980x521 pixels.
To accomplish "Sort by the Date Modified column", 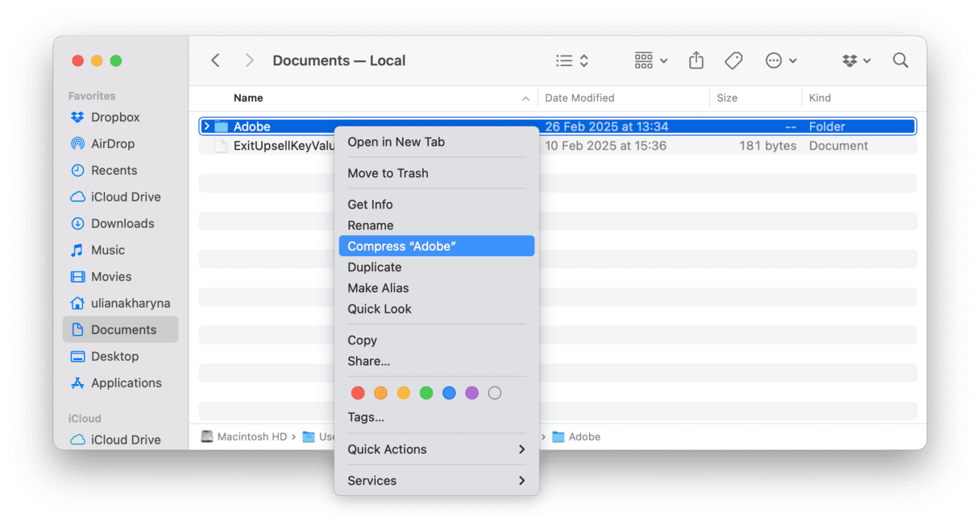I will pos(579,98).
